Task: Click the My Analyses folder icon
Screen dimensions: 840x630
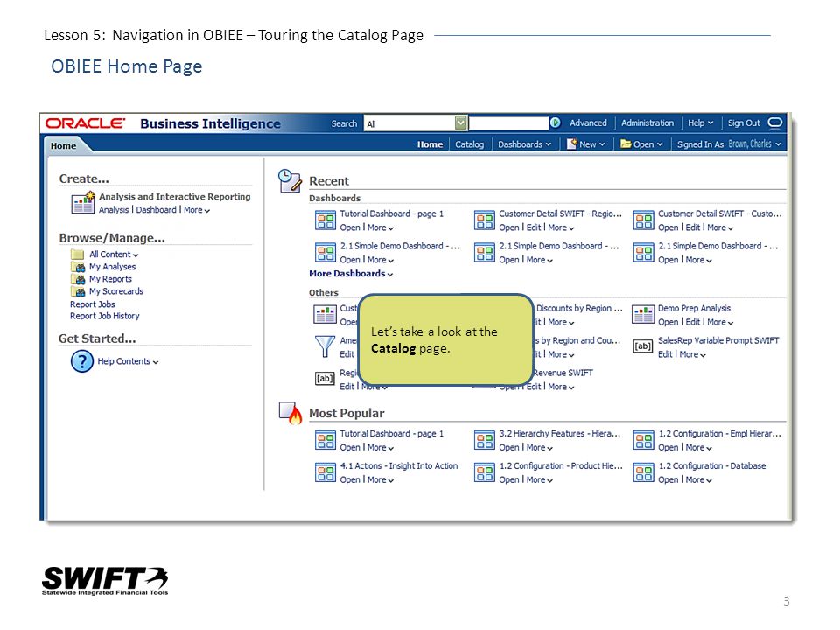Action: click(78, 267)
